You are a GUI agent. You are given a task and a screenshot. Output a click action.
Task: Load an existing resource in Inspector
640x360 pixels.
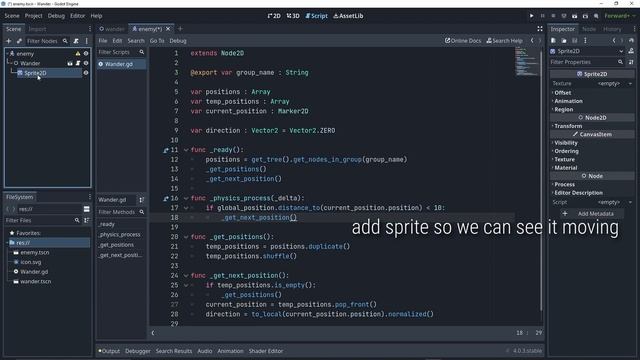point(564,40)
